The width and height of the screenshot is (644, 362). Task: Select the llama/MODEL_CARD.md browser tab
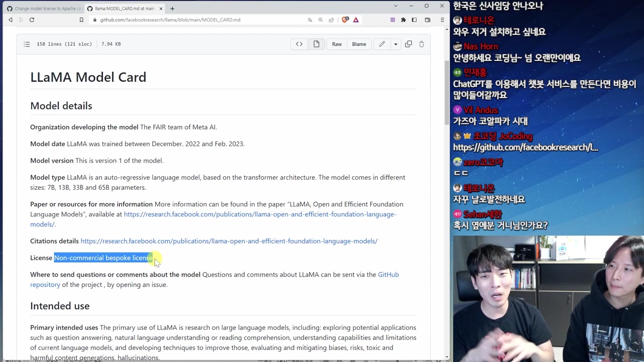coord(124,9)
